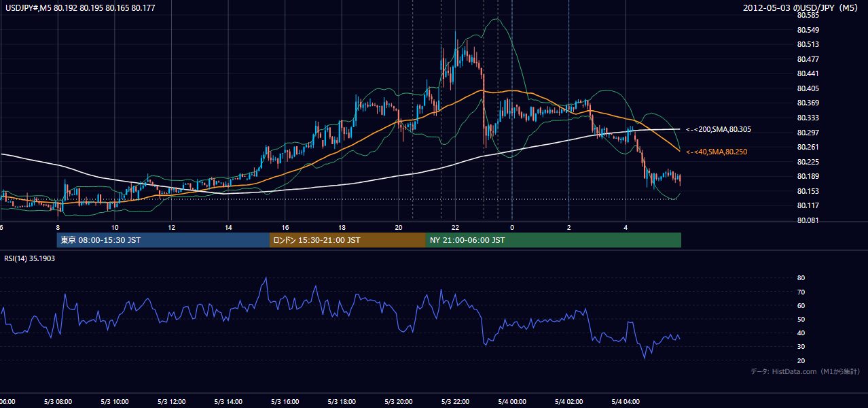868x408 pixels.
Task: Click price axis value 80.117
Action: (x=807, y=205)
